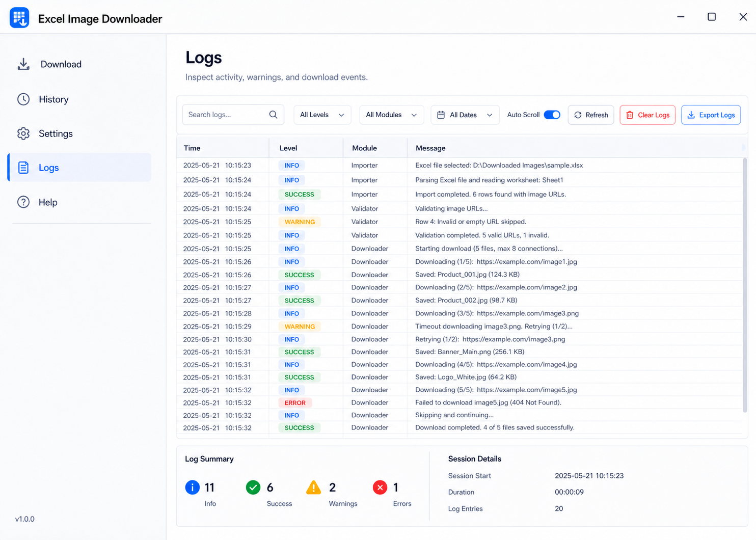Click the Excel Image Downloader app logo

coord(19,18)
